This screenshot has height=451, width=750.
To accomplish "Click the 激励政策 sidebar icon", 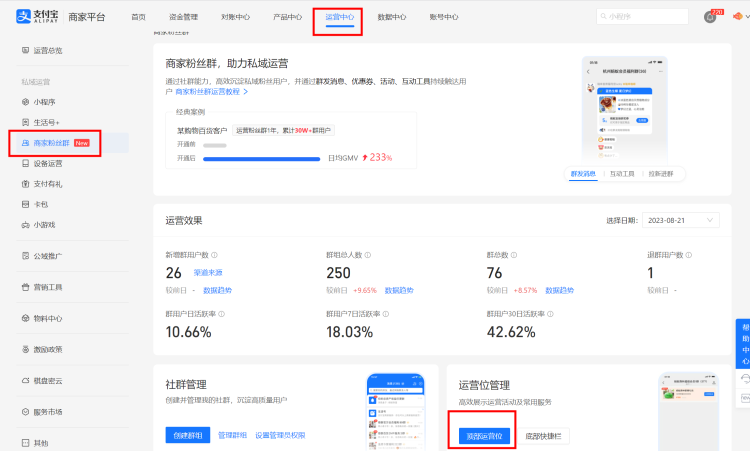I will (x=25, y=349).
